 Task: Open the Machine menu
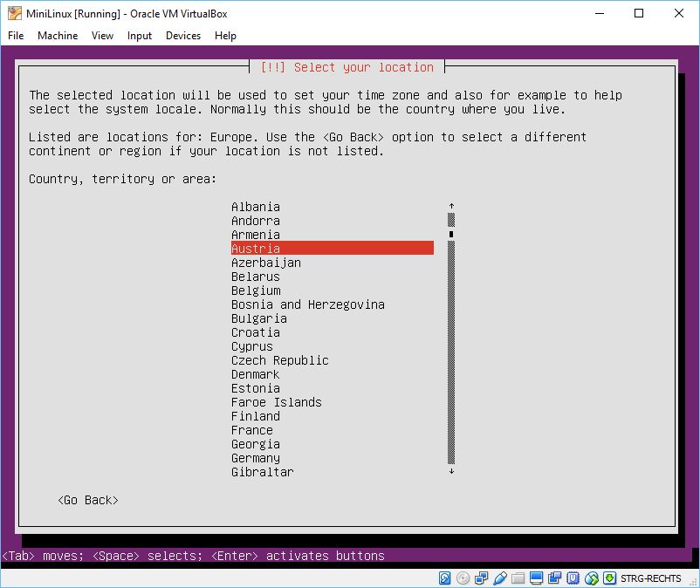point(58,36)
